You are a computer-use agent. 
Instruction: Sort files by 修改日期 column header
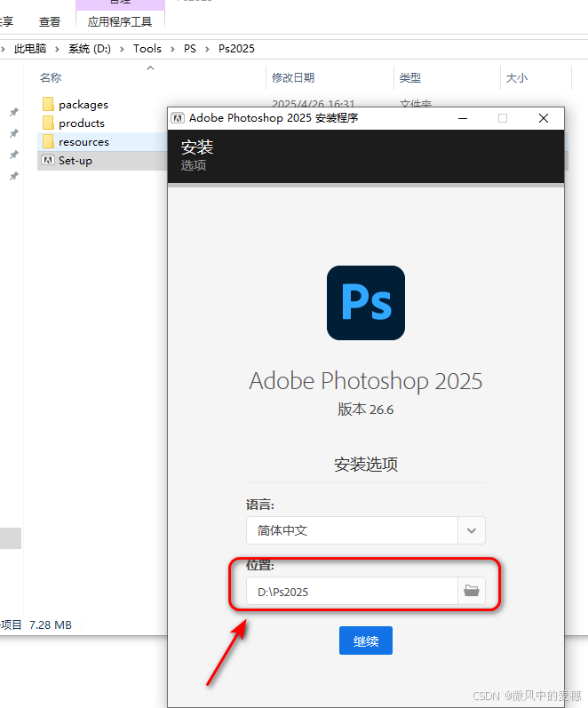pos(293,77)
